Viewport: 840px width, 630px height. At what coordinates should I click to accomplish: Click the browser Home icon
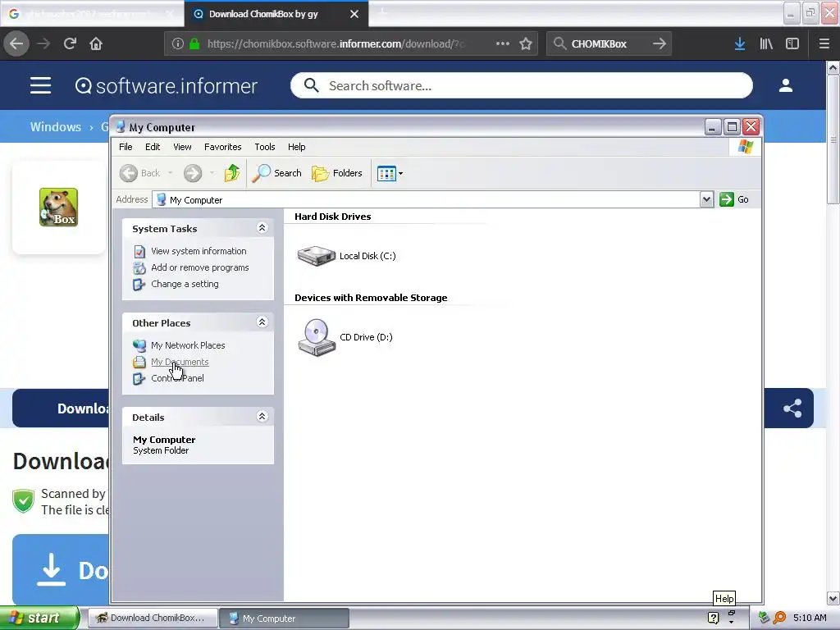coord(96,43)
